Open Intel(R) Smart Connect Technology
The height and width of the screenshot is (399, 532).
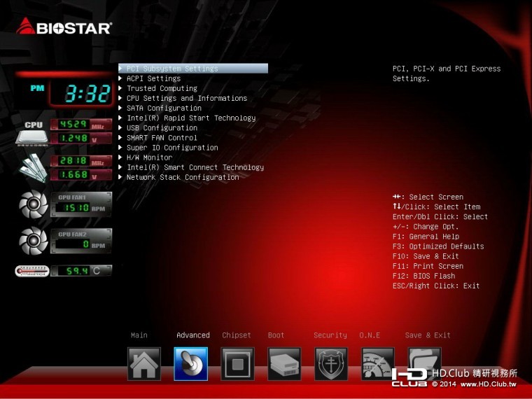click(x=195, y=167)
